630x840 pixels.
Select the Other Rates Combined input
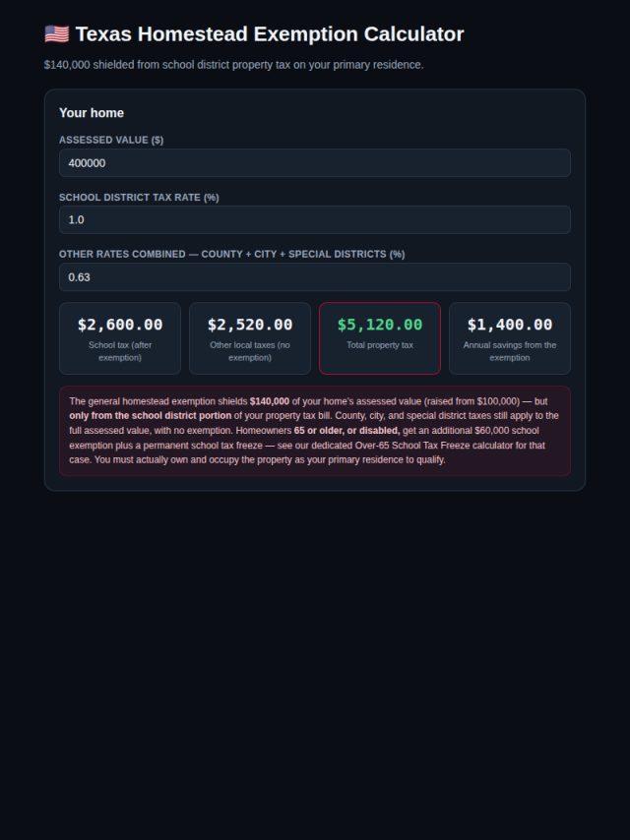[315, 277]
